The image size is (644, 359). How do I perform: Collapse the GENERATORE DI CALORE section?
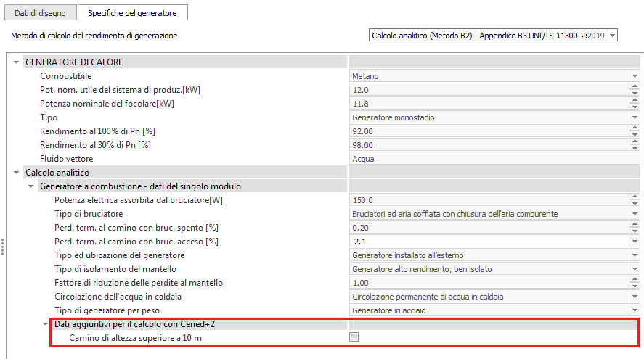[17, 62]
